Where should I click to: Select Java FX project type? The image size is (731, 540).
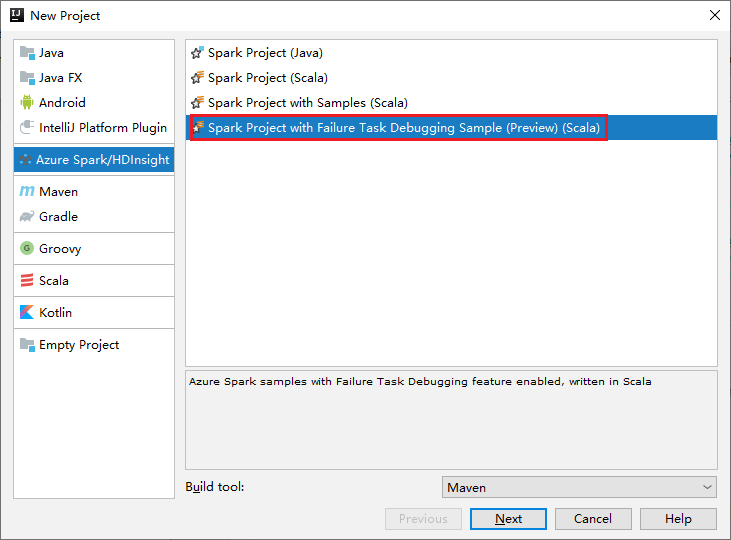click(94, 77)
